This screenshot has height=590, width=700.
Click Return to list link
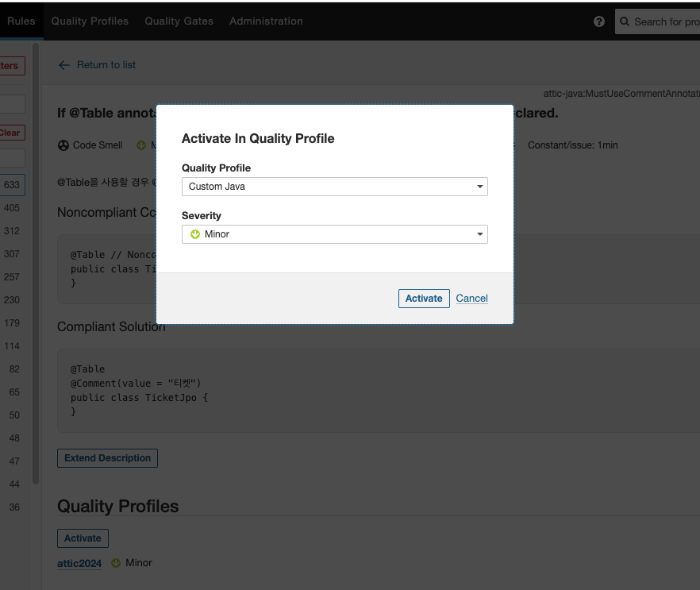(x=106, y=65)
